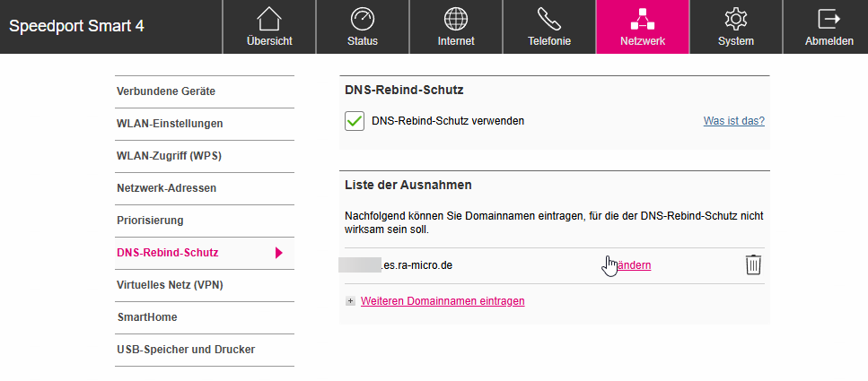Click the plus icon beside Weiteren Domainnamen eintragen
Image resolution: width=868 pixels, height=381 pixels.
[350, 301]
